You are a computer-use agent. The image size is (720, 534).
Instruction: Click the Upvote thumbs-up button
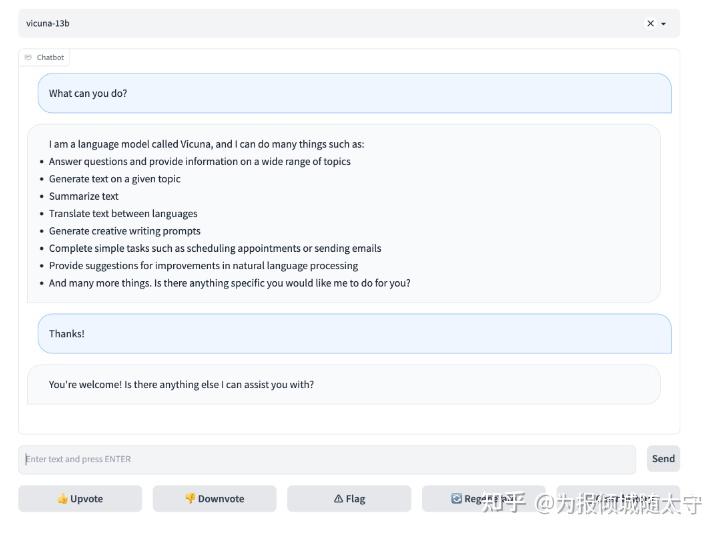pos(80,499)
